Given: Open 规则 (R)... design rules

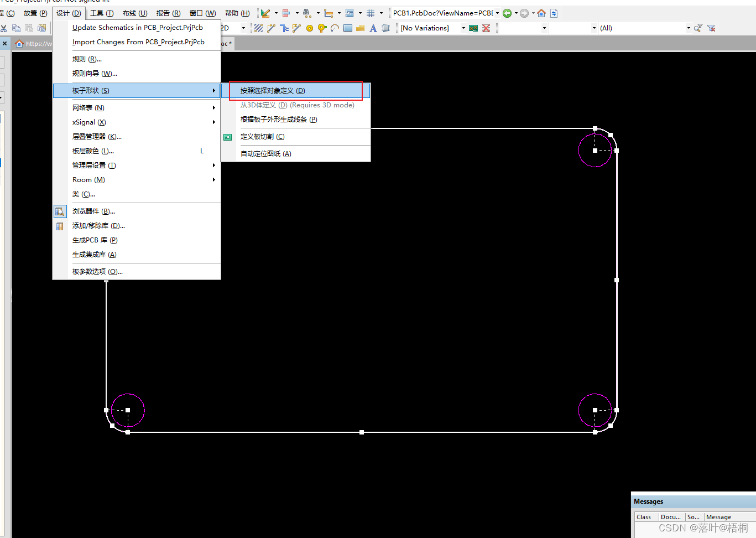Looking at the screenshot, I should coord(137,59).
